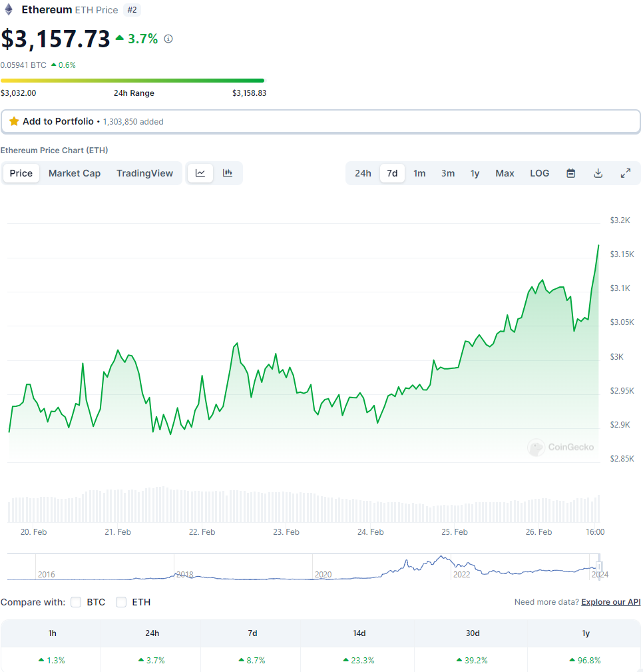
Task: Select the 7d time range
Action: click(x=392, y=173)
